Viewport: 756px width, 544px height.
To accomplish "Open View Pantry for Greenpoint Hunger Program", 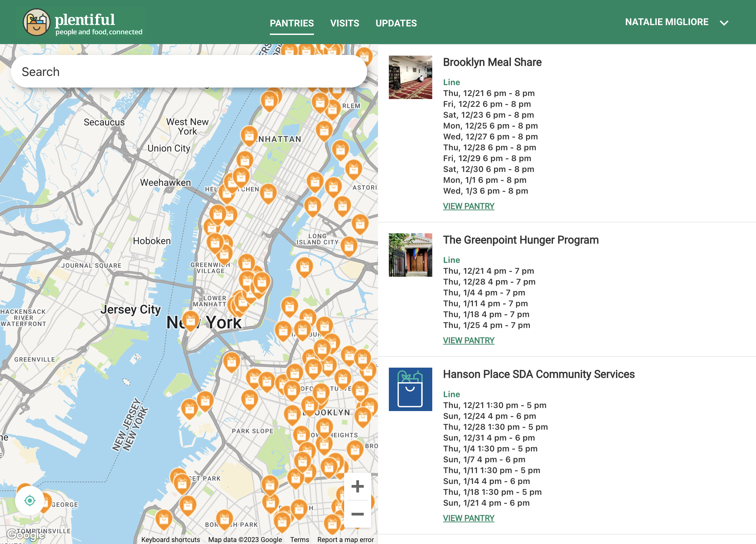I will [469, 341].
